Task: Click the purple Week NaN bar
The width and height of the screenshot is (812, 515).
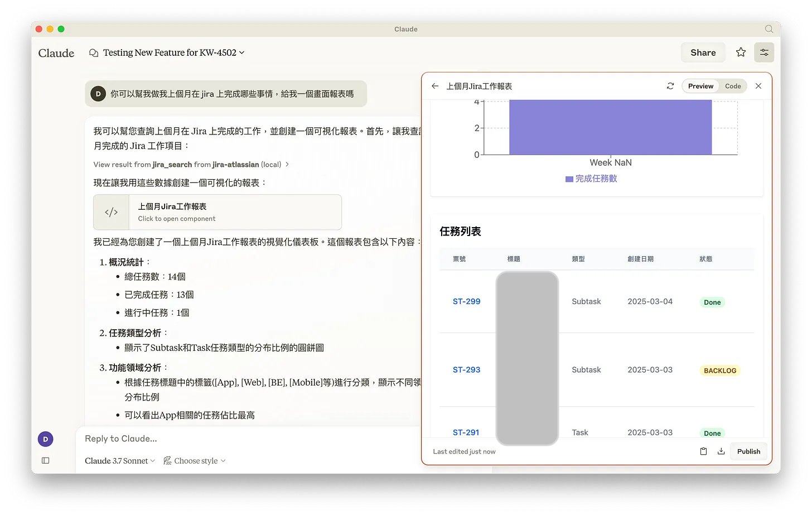Action: [610, 127]
